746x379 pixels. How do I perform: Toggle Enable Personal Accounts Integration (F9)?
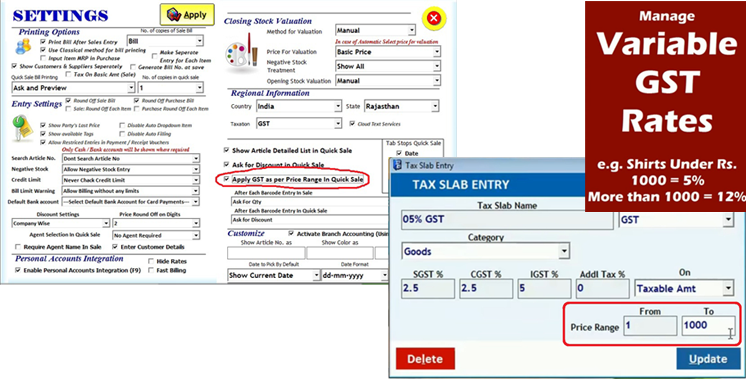coord(18,270)
